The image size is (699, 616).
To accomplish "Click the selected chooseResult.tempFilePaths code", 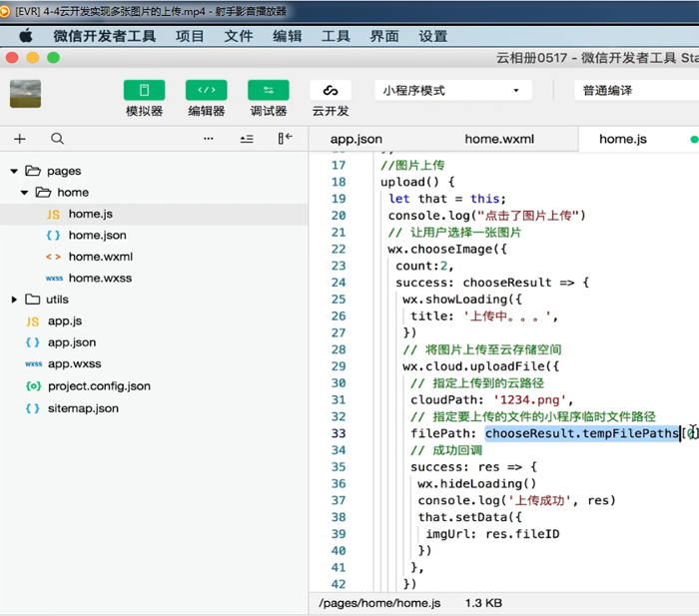I will [582, 433].
